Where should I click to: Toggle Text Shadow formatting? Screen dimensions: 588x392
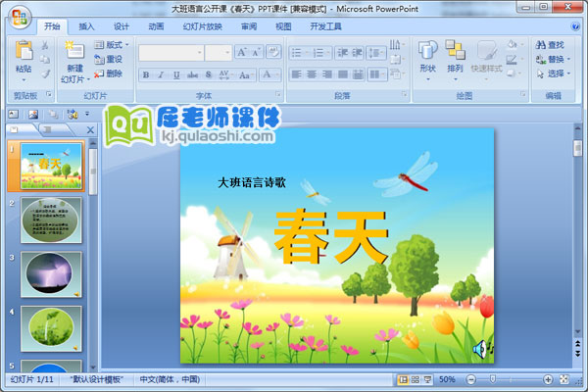[209, 75]
